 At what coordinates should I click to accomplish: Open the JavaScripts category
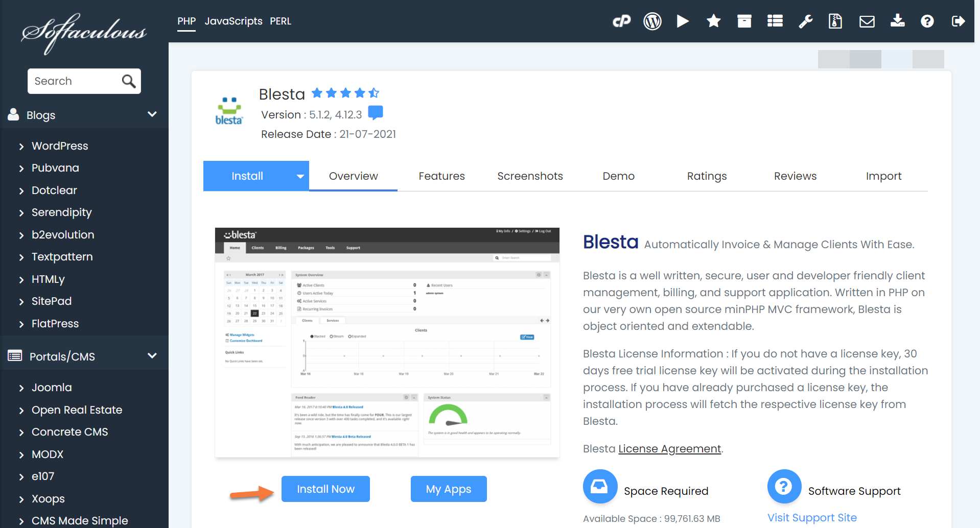pyautogui.click(x=234, y=21)
